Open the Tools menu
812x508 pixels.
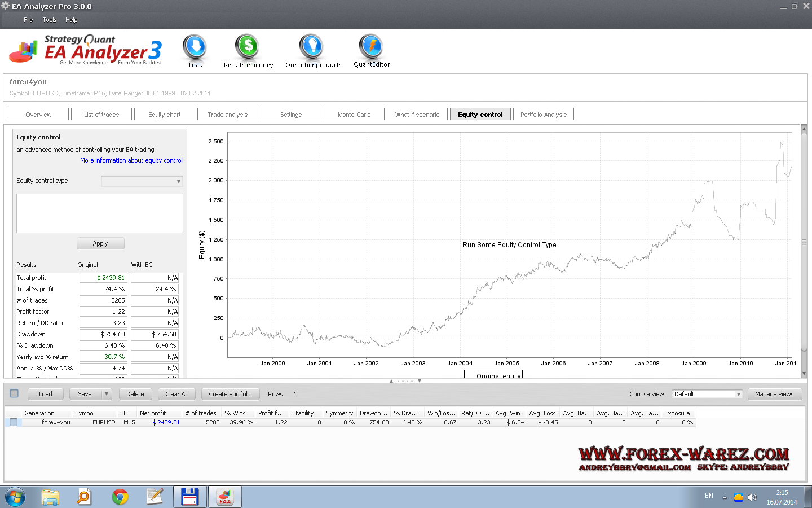tap(50, 20)
